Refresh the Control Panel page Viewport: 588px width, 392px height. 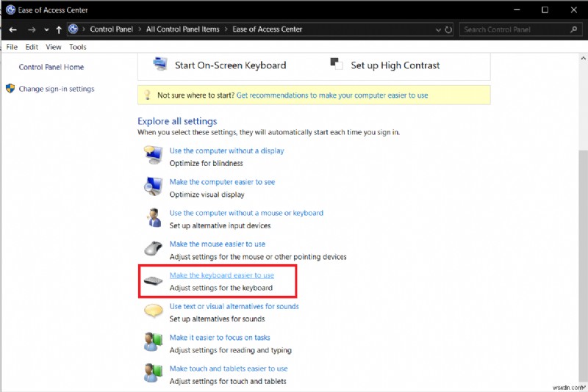point(448,29)
